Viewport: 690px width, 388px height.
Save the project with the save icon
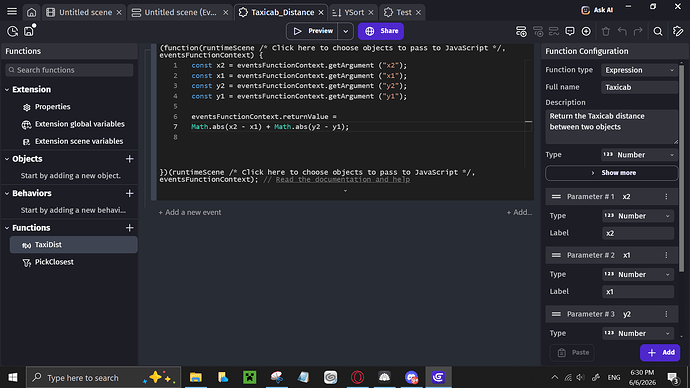(29, 31)
